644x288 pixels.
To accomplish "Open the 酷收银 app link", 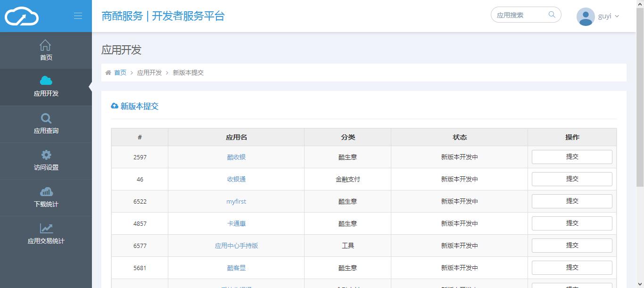I will click(x=236, y=157).
